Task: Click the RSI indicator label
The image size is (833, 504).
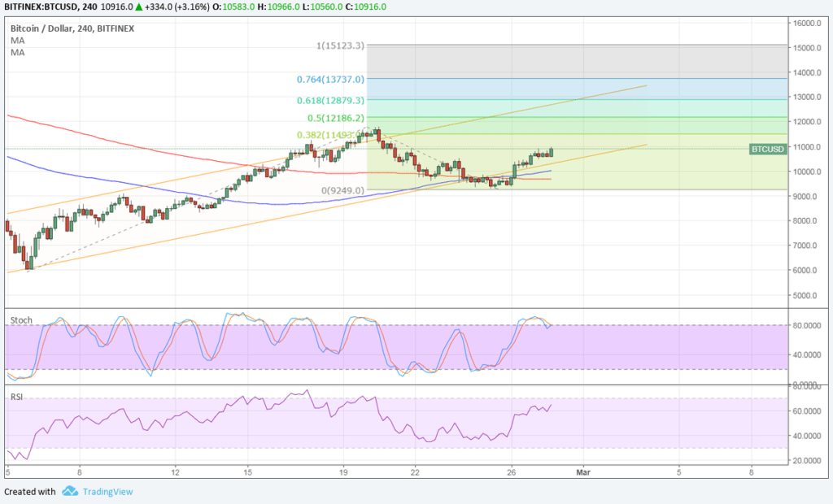Action: 16,397
